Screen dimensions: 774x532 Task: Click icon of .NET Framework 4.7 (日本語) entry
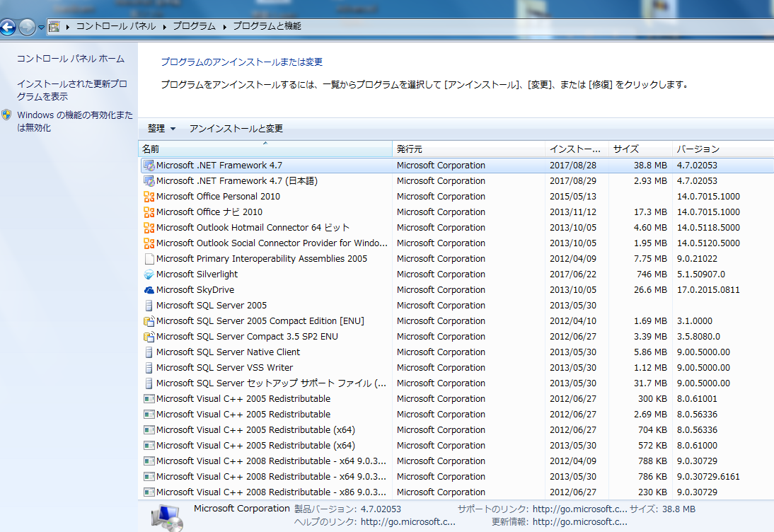coord(149,181)
